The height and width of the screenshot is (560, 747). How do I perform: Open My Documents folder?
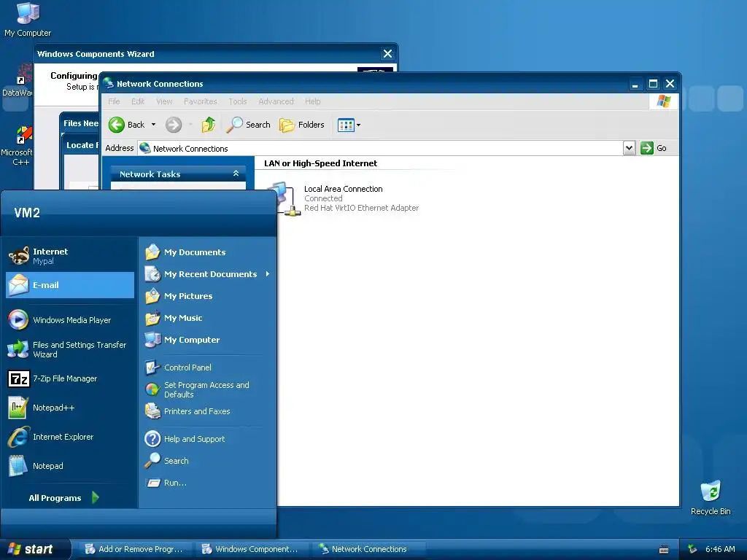coord(207,252)
